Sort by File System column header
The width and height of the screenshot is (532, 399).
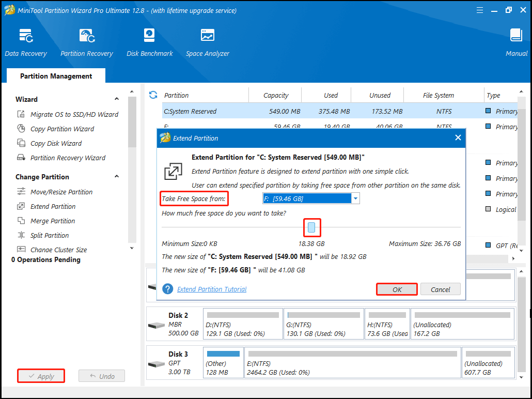(x=439, y=96)
